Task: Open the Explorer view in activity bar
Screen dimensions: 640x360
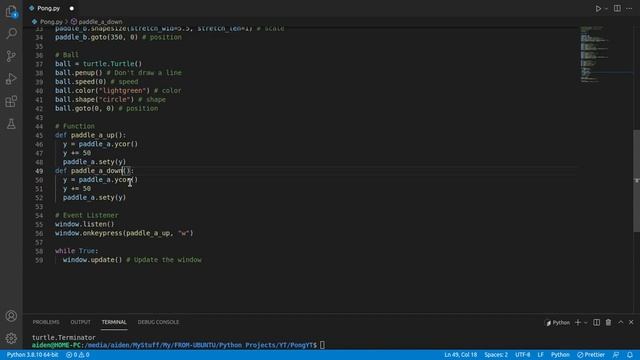Action: 11,11
